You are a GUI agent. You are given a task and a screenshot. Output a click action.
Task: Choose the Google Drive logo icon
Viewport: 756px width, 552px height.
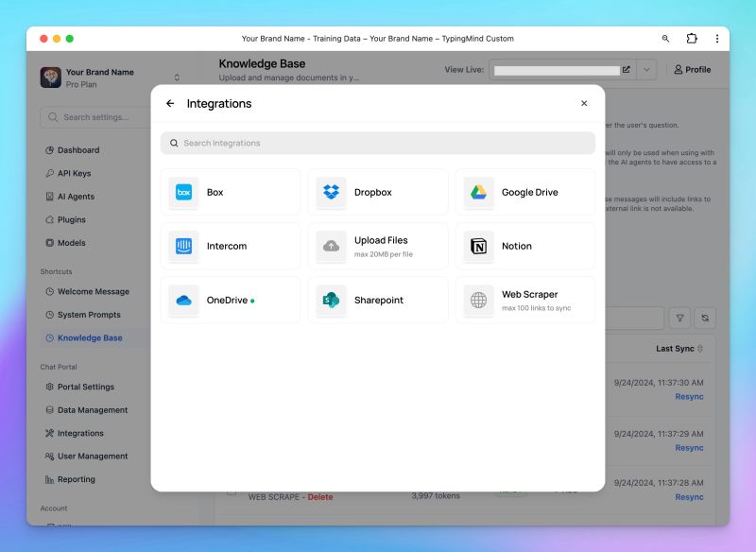tap(479, 193)
